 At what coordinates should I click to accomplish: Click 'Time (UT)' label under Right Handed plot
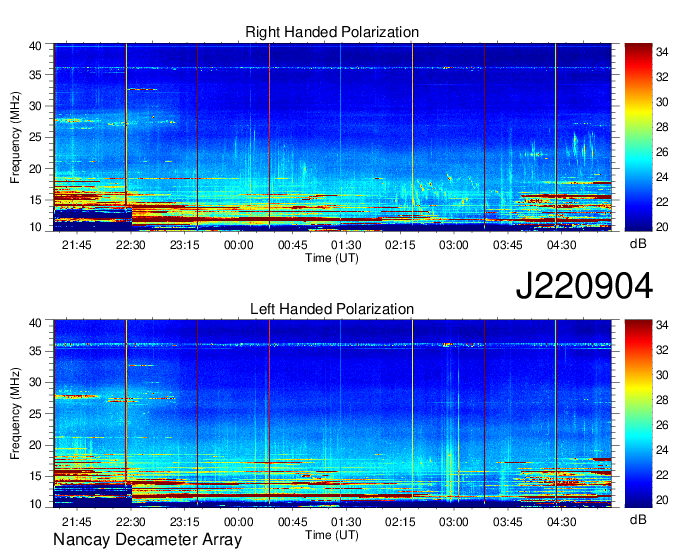pyautogui.click(x=332, y=258)
